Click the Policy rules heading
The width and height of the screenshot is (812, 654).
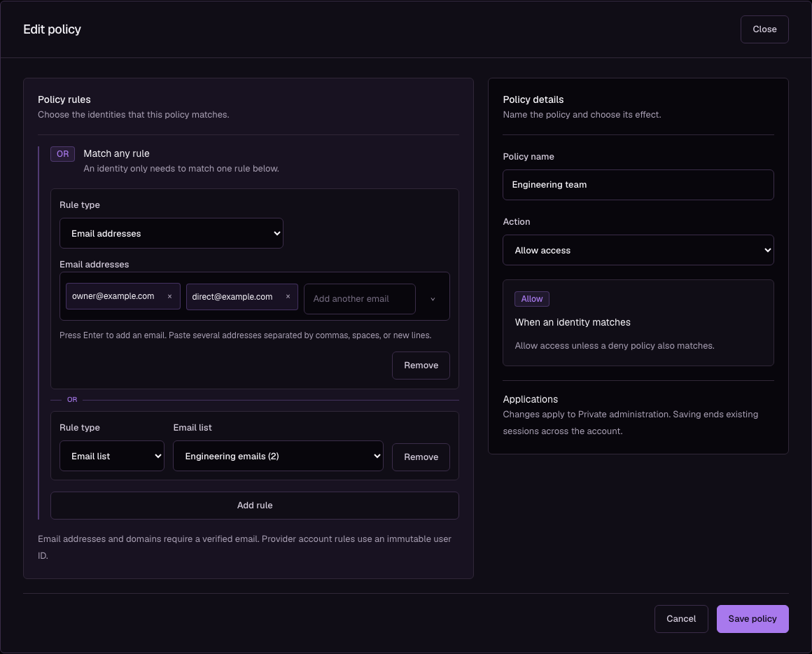click(64, 100)
